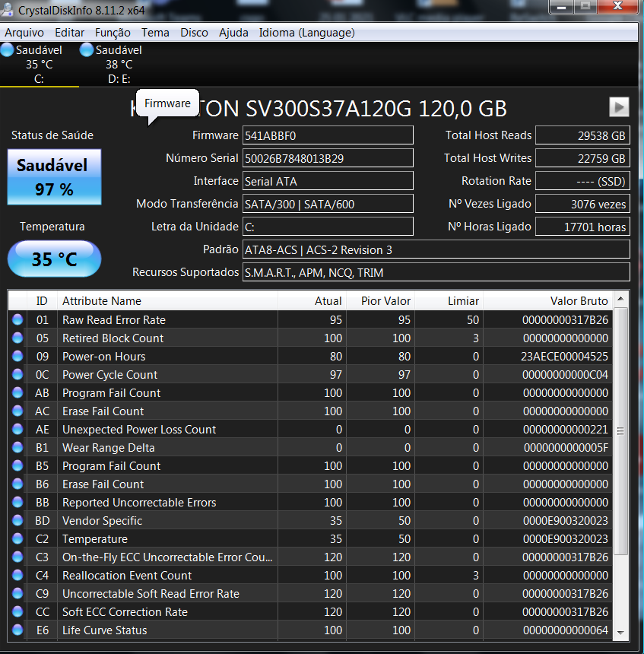Open the Arquivo menu
Viewport: 644px width, 654px height.
pos(24,33)
